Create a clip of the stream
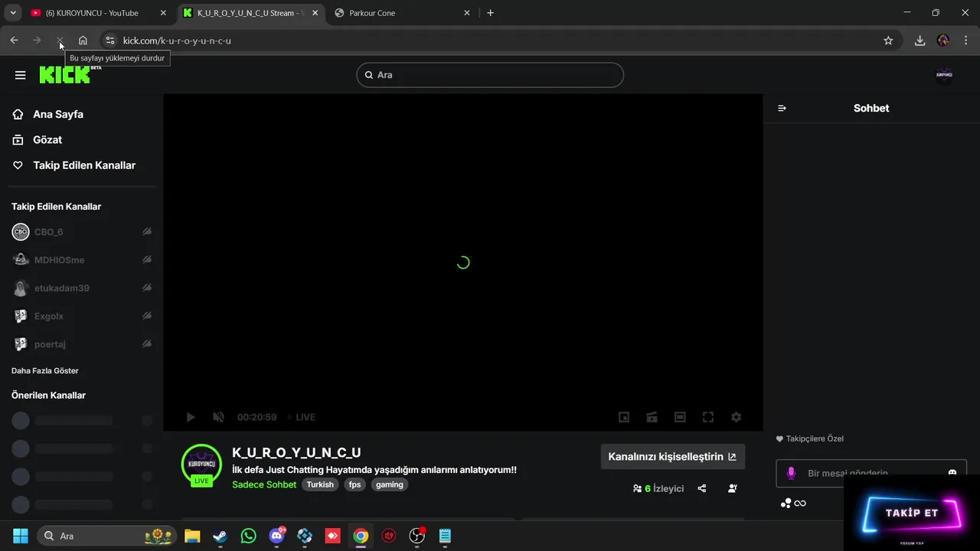The height and width of the screenshot is (551, 980). click(x=652, y=417)
